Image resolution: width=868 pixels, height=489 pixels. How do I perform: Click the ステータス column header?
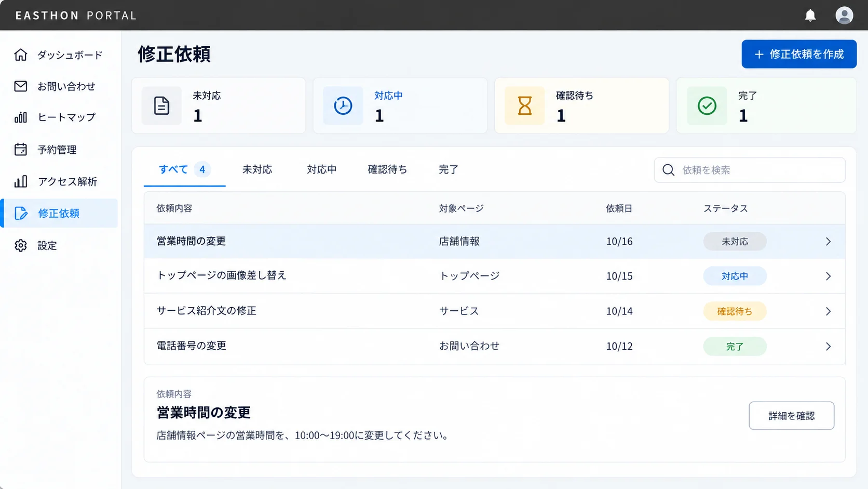click(726, 208)
